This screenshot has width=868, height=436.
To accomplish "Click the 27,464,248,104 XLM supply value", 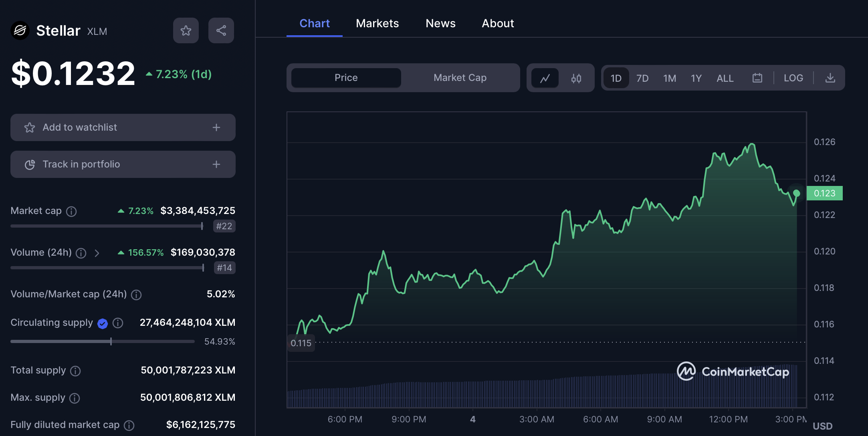I will 188,323.
